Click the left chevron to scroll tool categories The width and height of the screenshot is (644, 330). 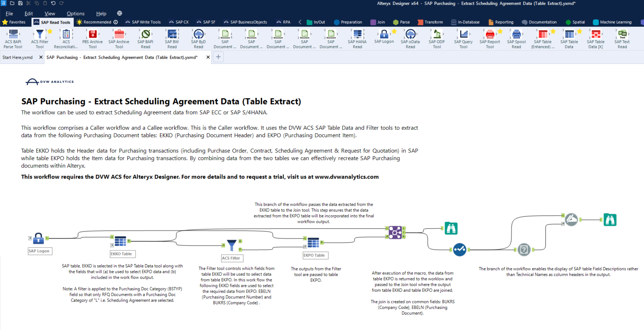(x=300, y=22)
